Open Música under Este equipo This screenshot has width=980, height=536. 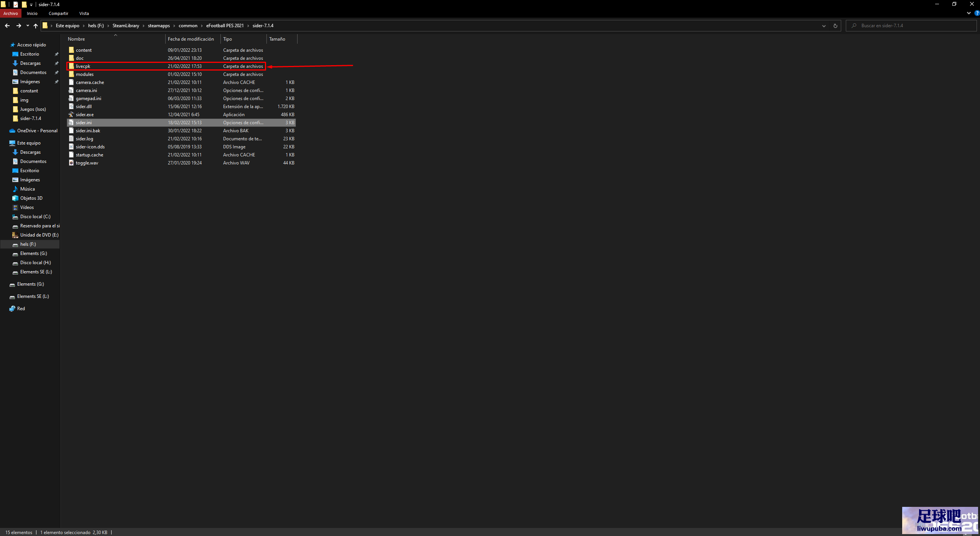click(27, 189)
